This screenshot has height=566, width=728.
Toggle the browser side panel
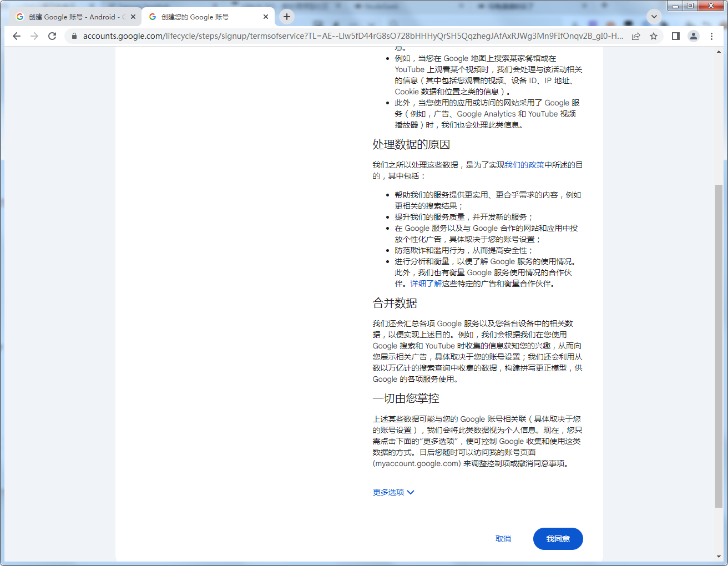[x=675, y=36]
